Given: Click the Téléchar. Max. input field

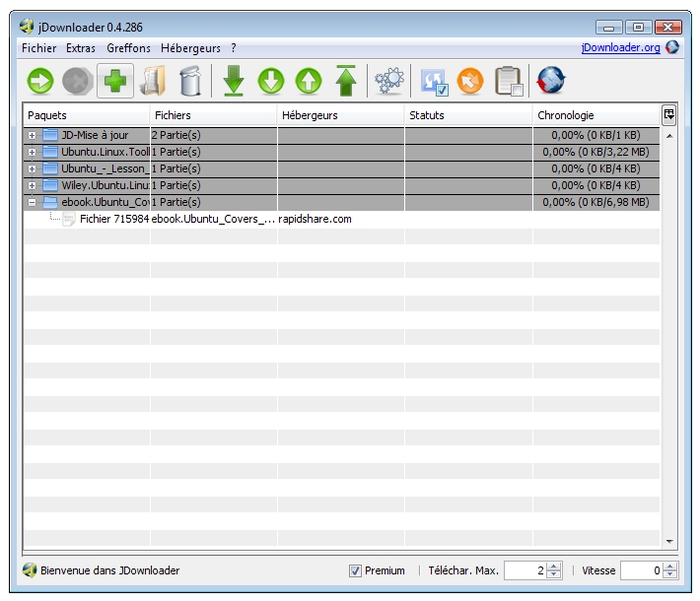Looking at the screenshot, I should point(525,570).
